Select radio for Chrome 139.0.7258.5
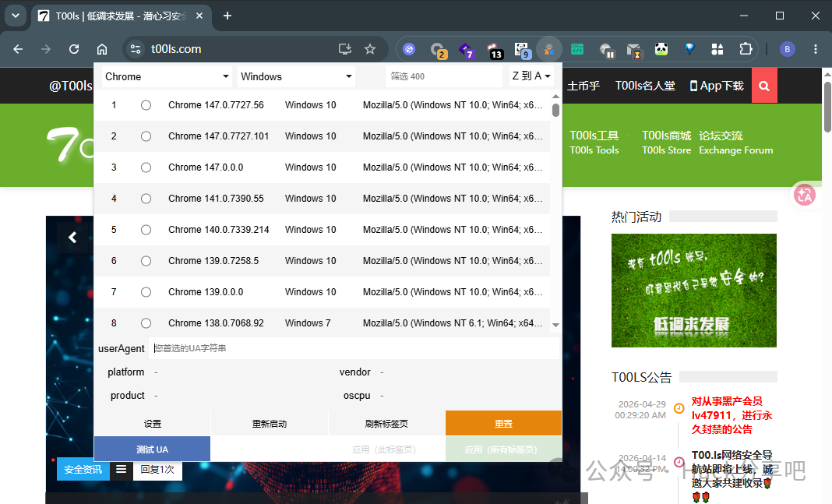The height and width of the screenshot is (504, 832). coord(146,261)
